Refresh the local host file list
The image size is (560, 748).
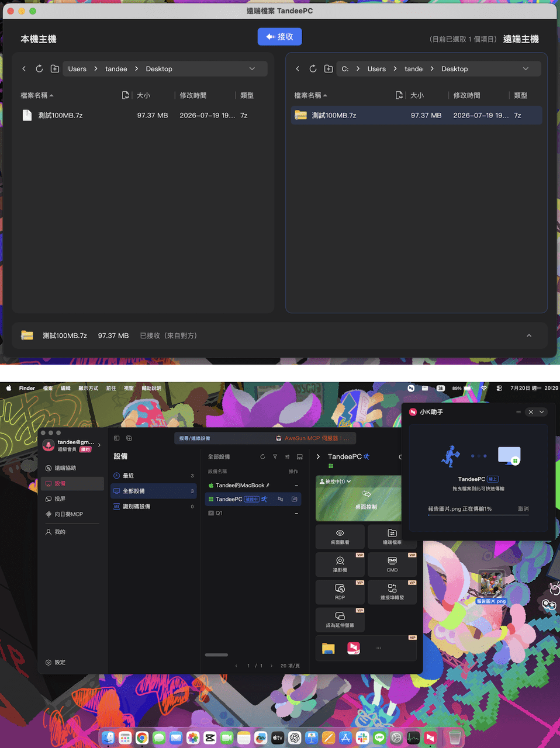pos(39,69)
